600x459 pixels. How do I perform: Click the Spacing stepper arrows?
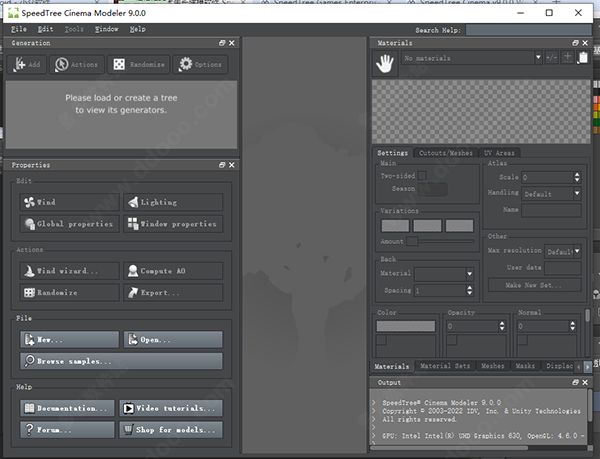point(470,290)
